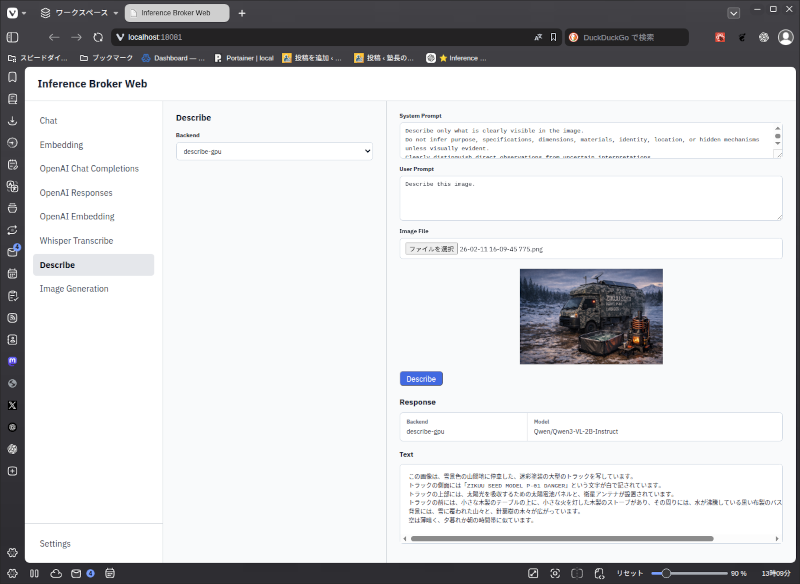
Task: Expand the describe-gpu Backend dropdown
Action: click(x=274, y=151)
